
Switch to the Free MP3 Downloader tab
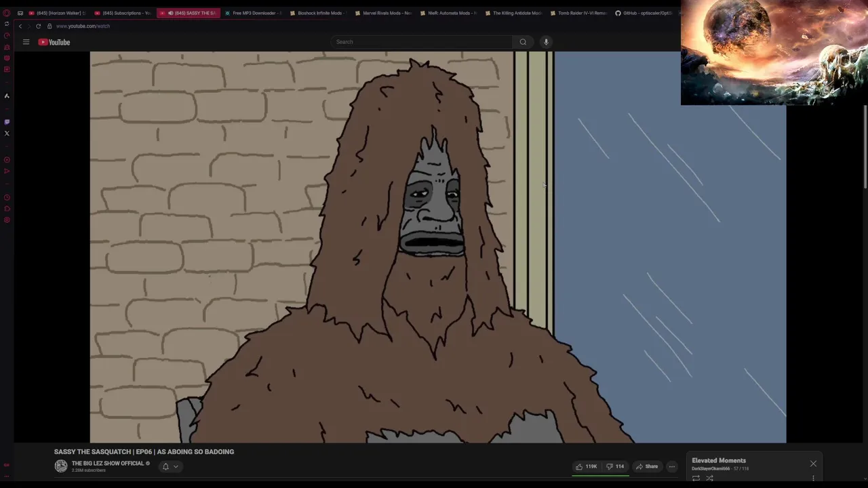tap(253, 13)
